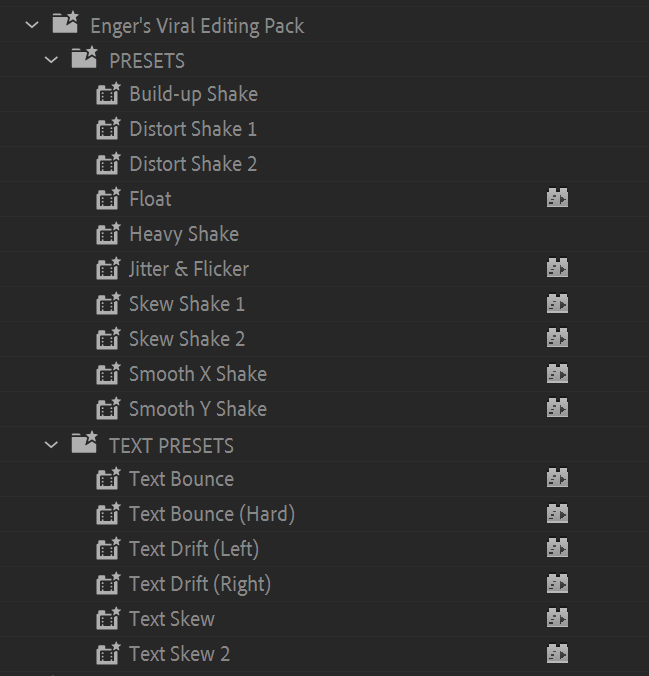Click the TEXT PRESETS bin folder icon

84,444
